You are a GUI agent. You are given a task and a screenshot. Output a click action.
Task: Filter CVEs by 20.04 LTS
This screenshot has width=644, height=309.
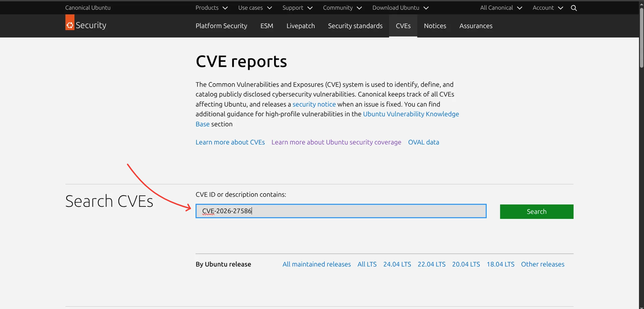click(466, 264)
